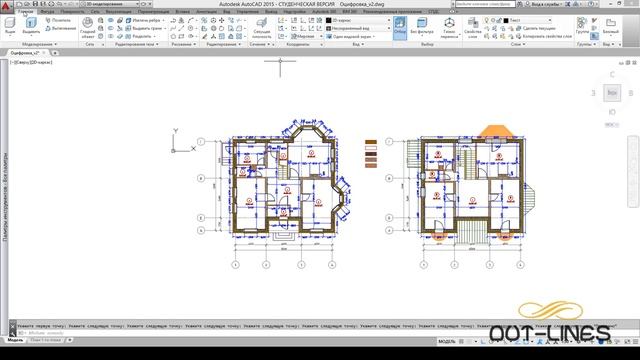Switch to the Визуализация ribbon tab
This screenshot has height=360, width=640.
coord(118,11)
